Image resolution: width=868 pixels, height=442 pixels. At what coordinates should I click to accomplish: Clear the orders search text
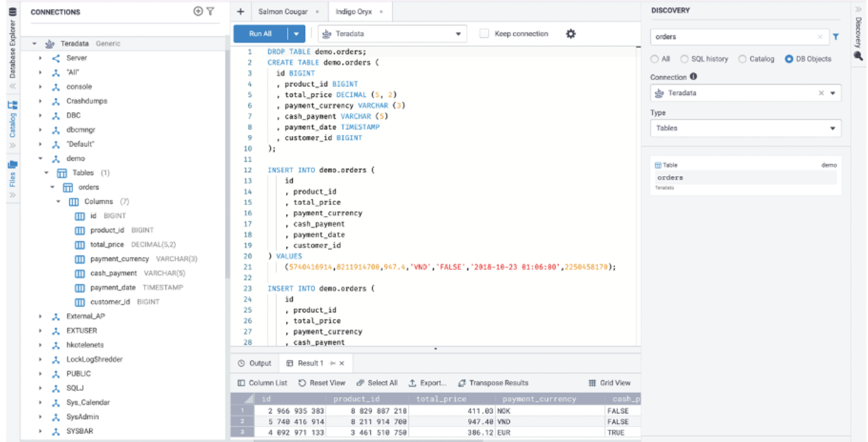pyautogui.click(x=820, y=37)
